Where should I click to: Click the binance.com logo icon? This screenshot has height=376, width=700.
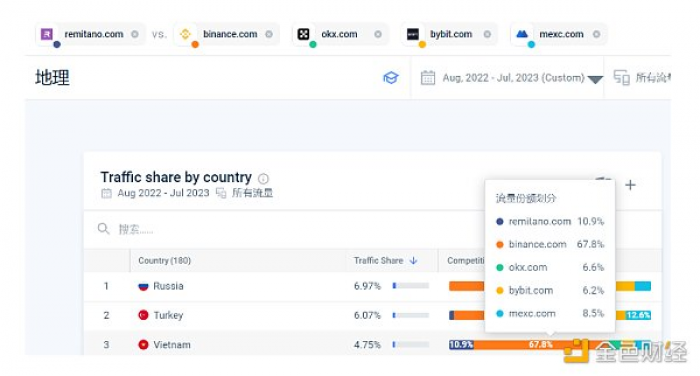tap(185, 34)
